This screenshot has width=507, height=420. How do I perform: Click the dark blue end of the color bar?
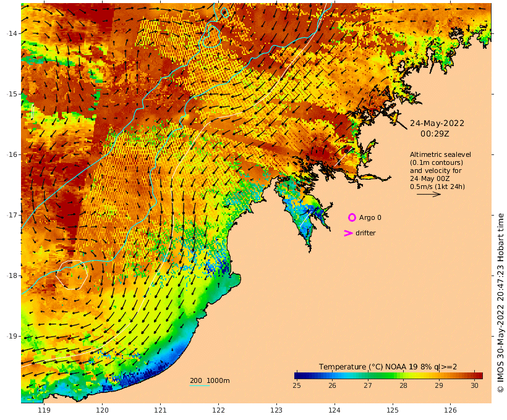click(x=298, y=376)
